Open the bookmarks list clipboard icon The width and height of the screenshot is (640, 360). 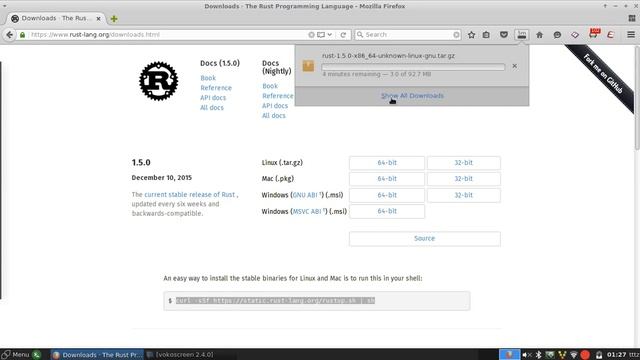click(486, 35)
